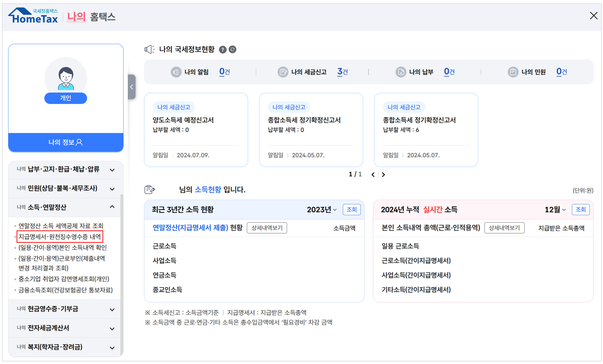The image size is (603, 364).
Task: Click the HomeTax logo
Action: tap(33, 16)
